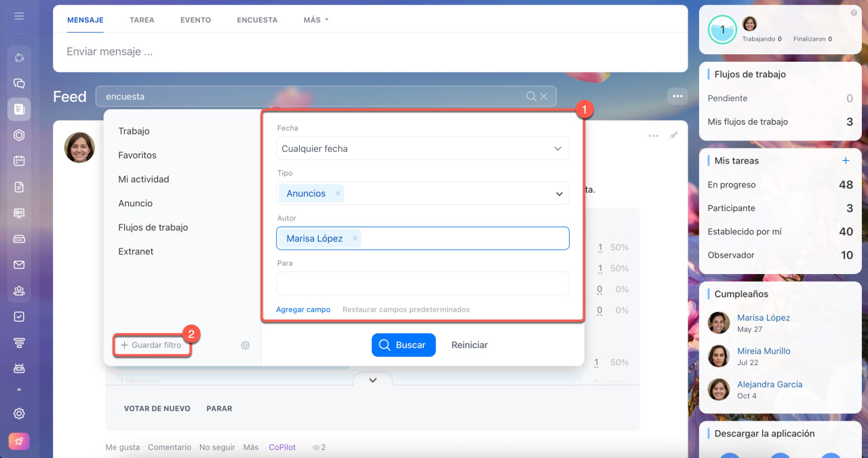The image size is (868, 458).
Task: Click the Agregar campo link
Action: 303,309
